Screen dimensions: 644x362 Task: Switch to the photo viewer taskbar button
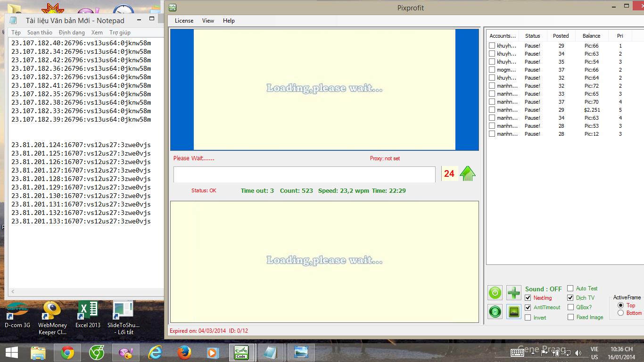(x=301, y=352)
